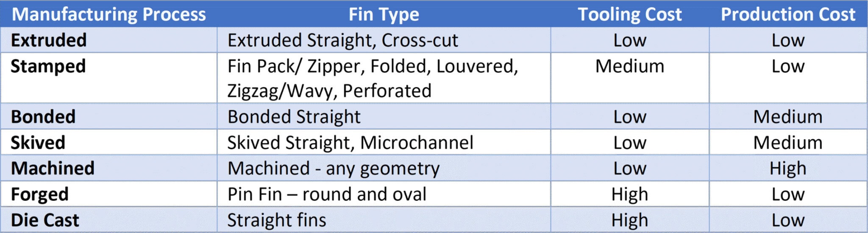Click the 'Extruded Straight, Cross-cut' cell
Viewport: 868px width, 233px height.
point(342,40)
